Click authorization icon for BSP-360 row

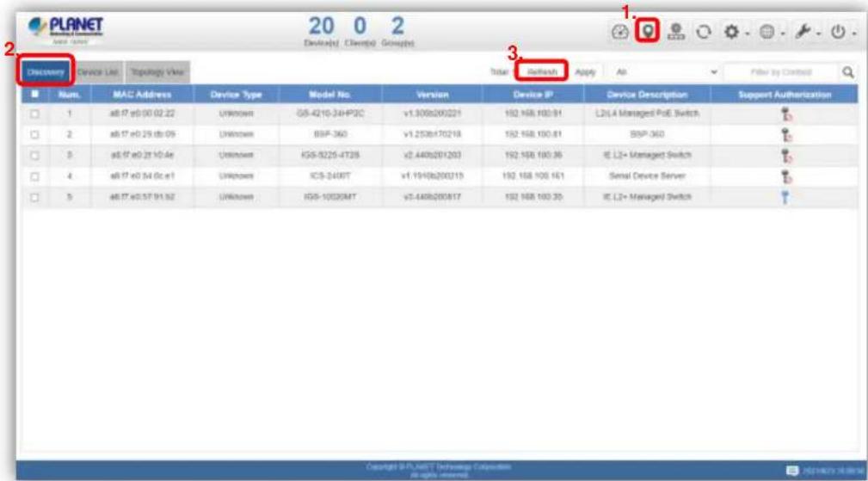coord(786,135)
